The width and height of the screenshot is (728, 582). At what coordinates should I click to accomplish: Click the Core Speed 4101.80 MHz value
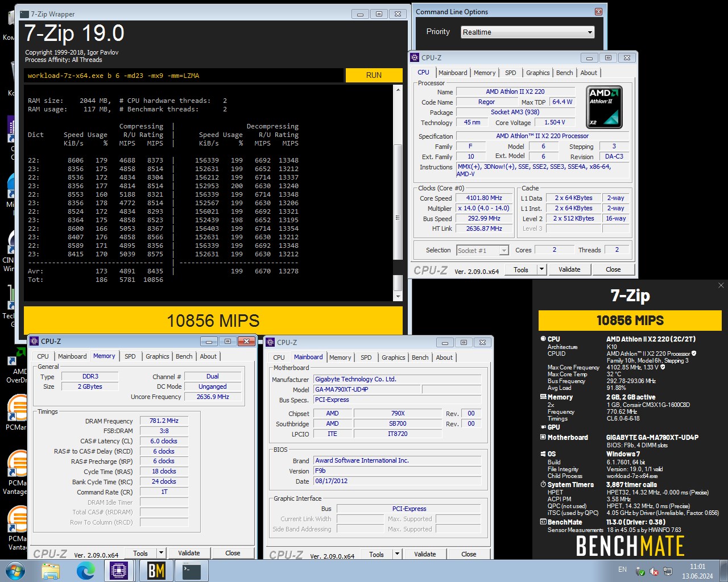(x=484, y=198)
